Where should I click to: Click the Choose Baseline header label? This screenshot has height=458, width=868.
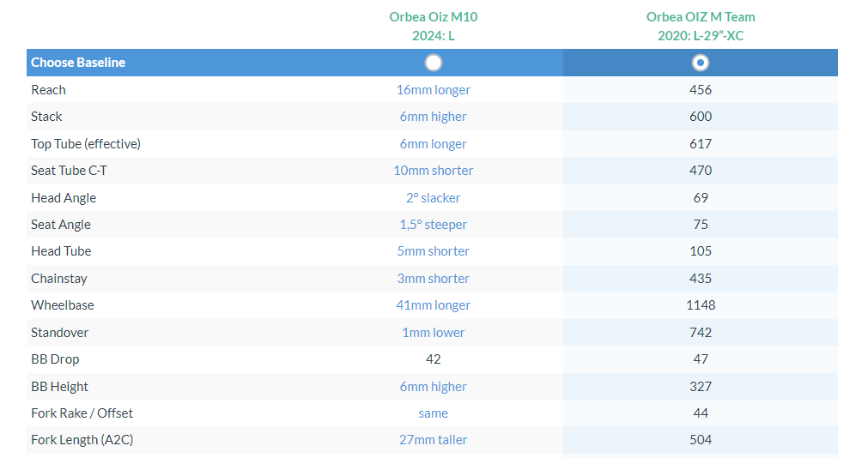78,63
